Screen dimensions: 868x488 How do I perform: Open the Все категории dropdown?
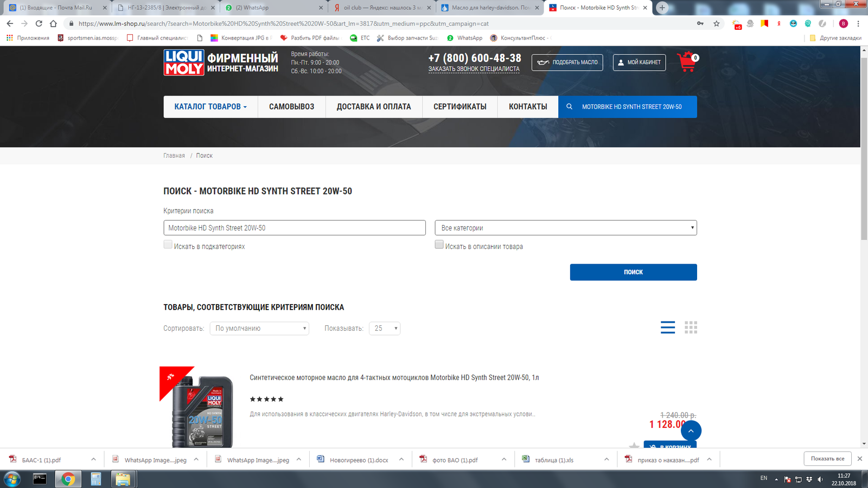566,228
